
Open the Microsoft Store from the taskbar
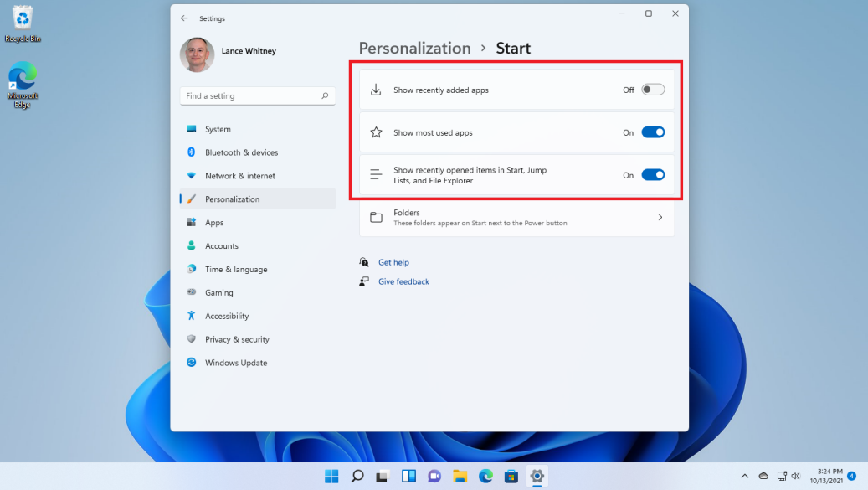click(x=511, y=476)
